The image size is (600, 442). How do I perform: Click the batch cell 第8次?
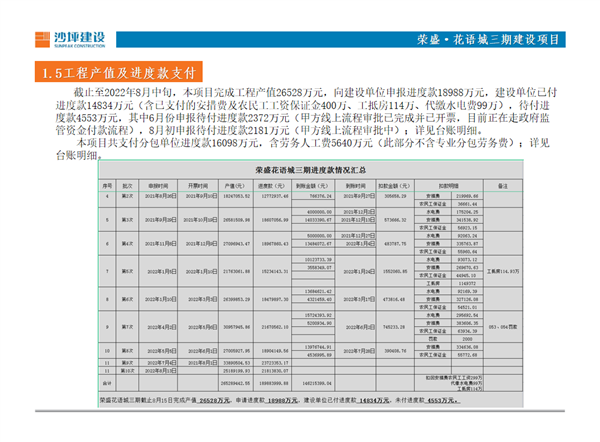point(127,351)
